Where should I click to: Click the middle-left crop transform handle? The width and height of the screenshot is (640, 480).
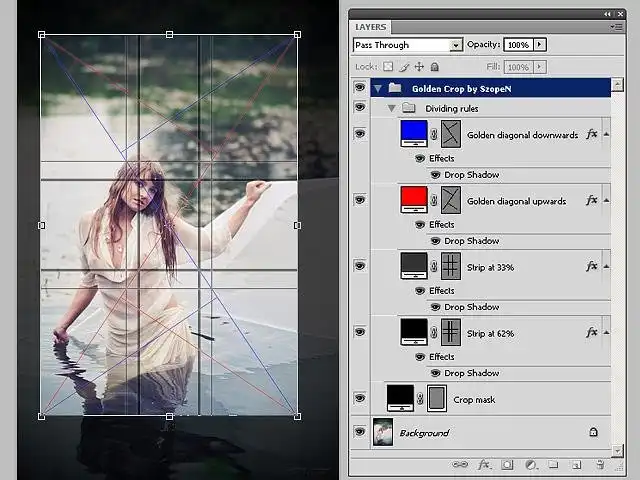pyautogui.click(x=42, y=225)
